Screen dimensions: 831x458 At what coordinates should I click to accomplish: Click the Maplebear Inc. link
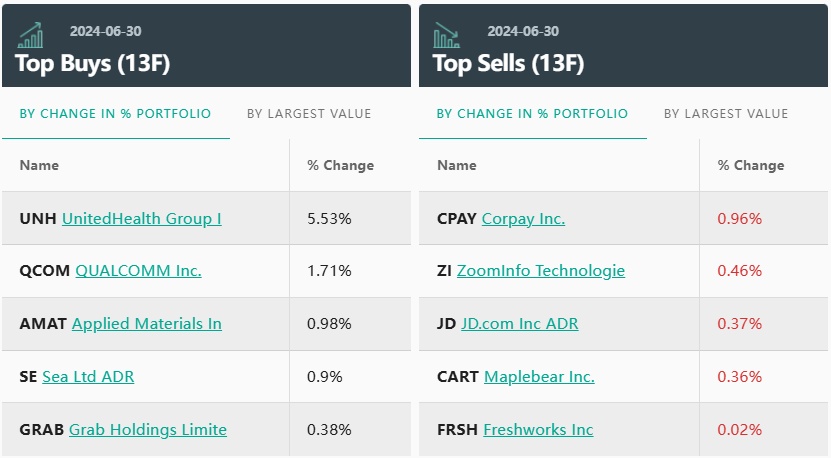click(539, 377)
